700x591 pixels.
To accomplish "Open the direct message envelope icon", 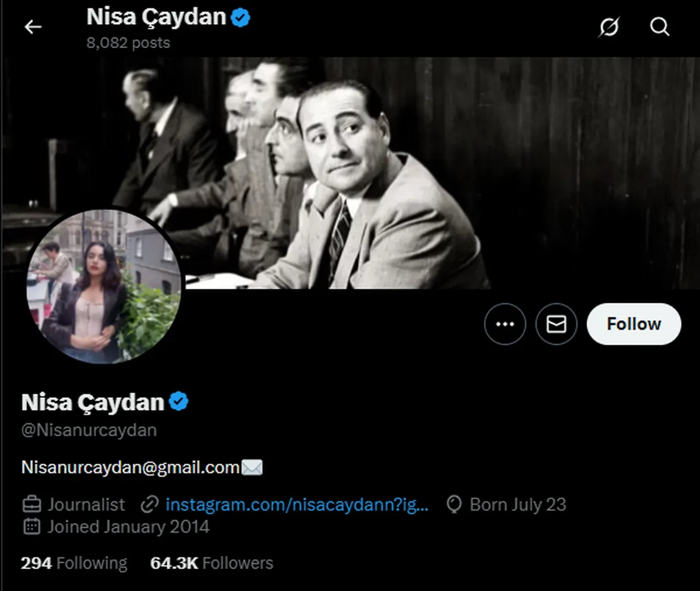I will click(556, 324).
